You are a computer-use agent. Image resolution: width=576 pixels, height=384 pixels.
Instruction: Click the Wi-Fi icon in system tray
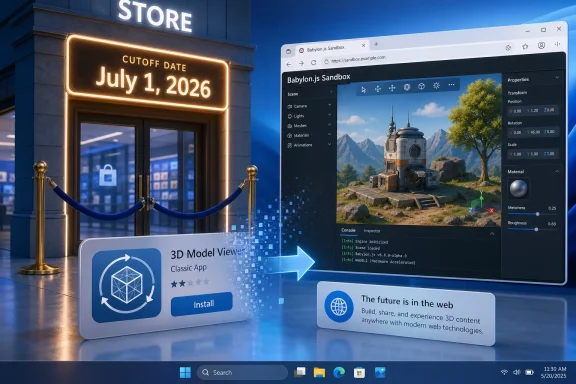[x=504, y=372]
